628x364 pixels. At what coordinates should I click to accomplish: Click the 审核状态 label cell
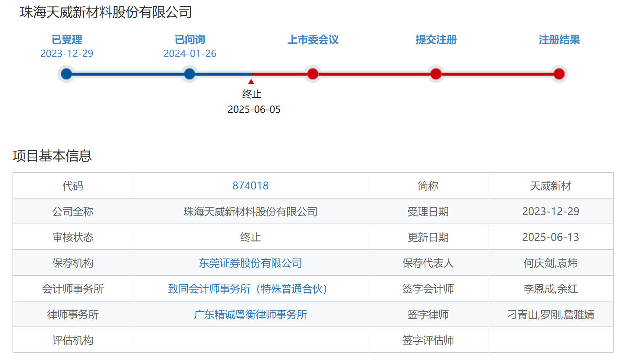pyautogui.click(x=73, y=237)
